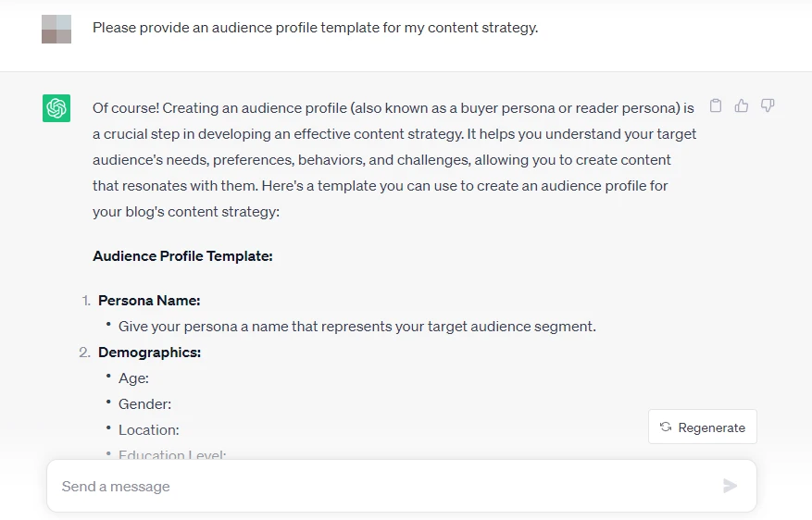Screen dimensions: 812x520
Task: Click the Regenerate button
Action: click(702, 427)
